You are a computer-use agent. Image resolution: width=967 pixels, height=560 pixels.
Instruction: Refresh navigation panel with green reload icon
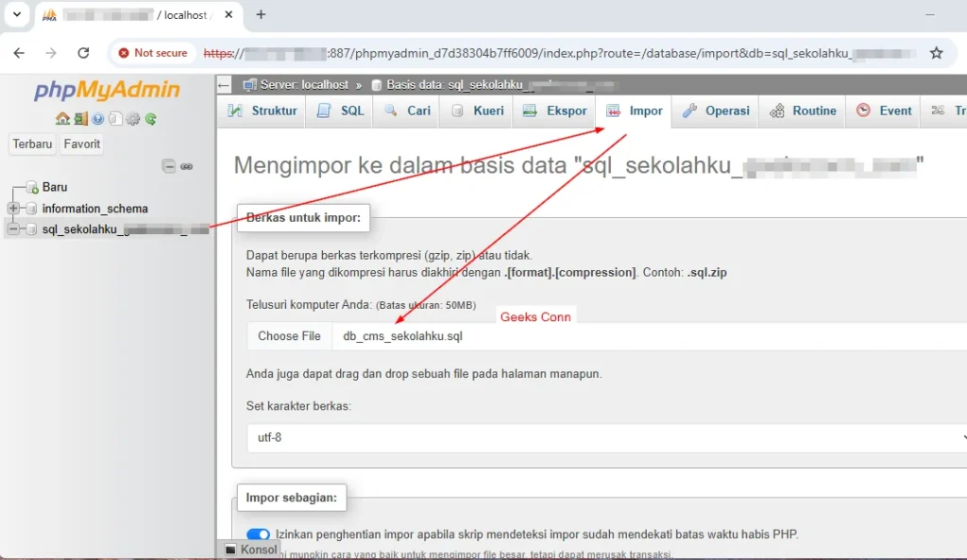point(150,119)
